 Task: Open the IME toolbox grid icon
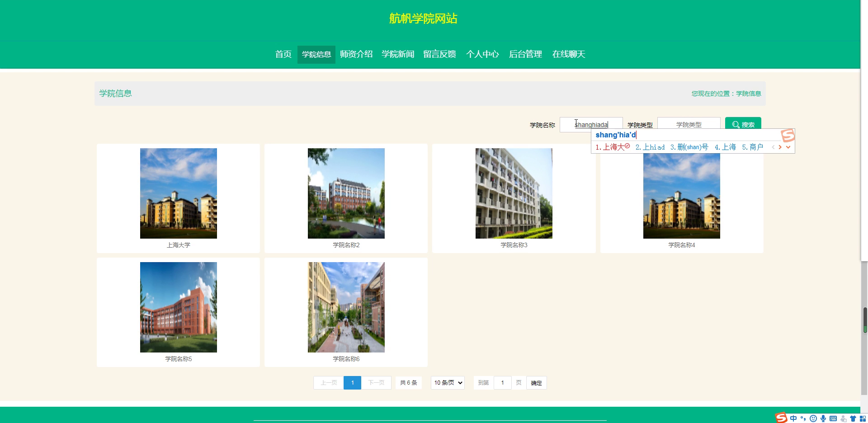click(863, 418)
